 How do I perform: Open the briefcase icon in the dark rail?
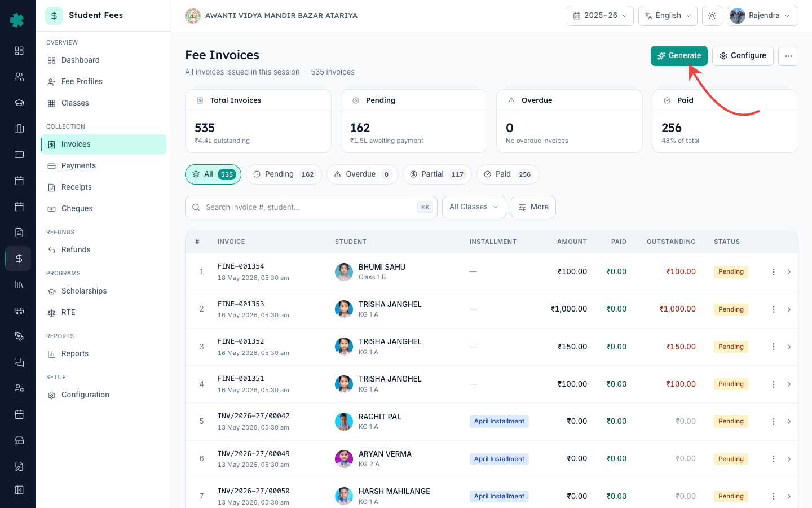pyautogui.click(x=19, y=129)
